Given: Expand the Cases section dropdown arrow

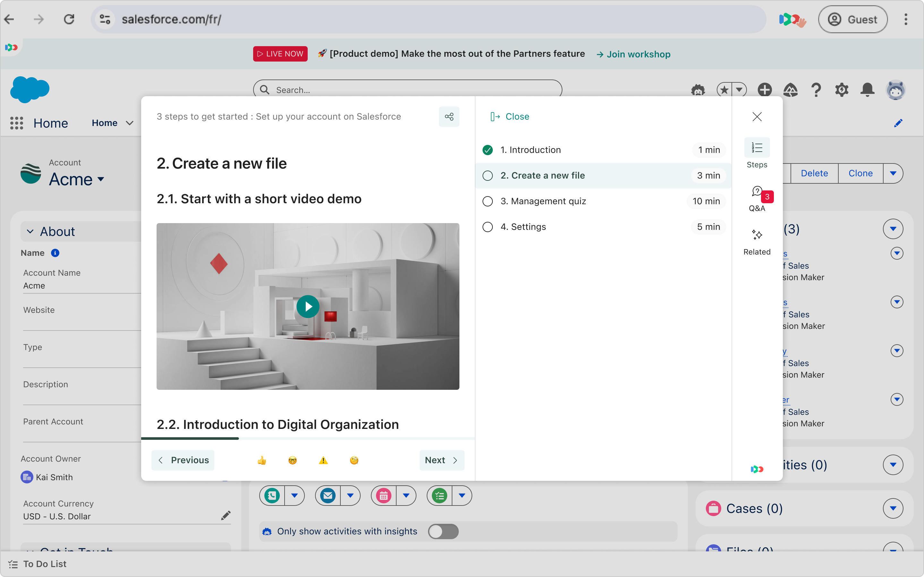Looking at the screenshot, I should [893, 508].
